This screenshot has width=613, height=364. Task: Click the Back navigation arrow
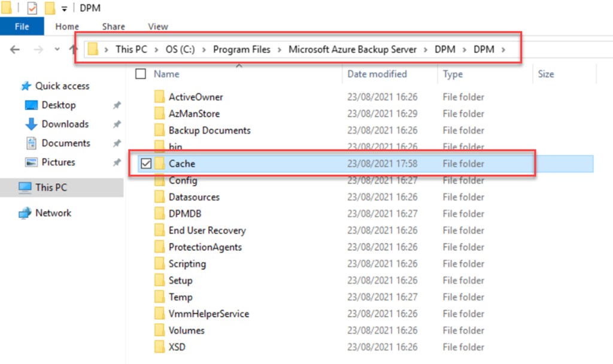15,50
